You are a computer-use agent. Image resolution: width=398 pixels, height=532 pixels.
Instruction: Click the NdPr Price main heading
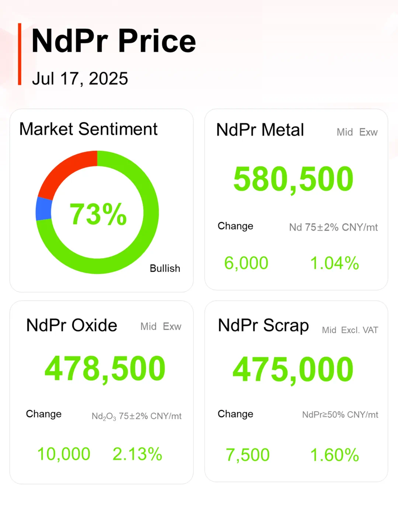point(114,41)
